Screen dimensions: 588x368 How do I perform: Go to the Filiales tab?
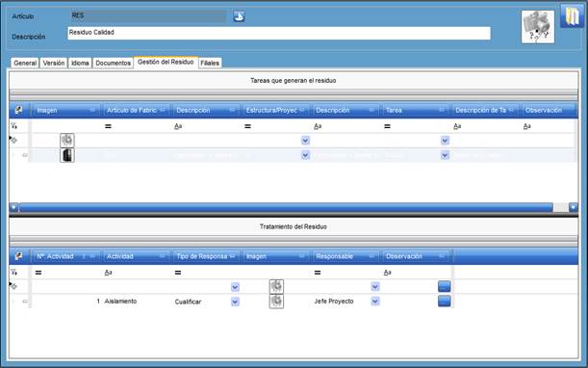tap(210, 63)
